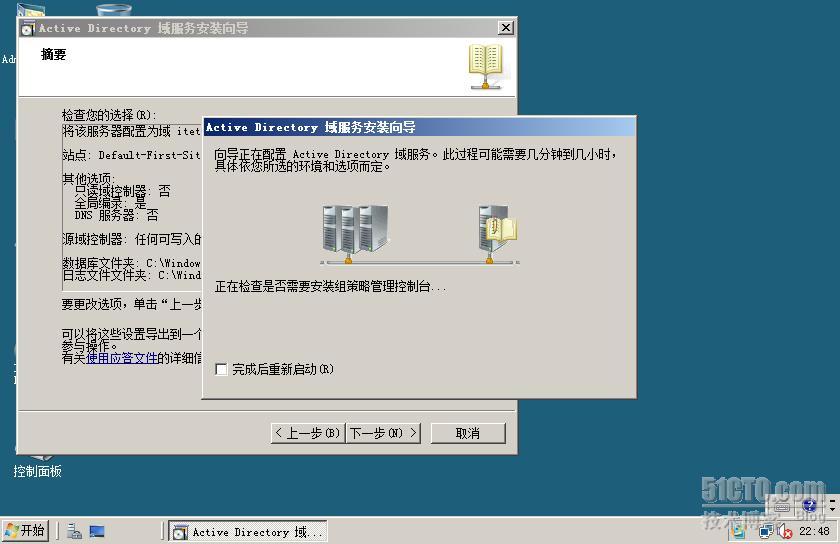Launch Server Manager from quick launch
This screenshot has height=544, width=840.
[74, 531]
